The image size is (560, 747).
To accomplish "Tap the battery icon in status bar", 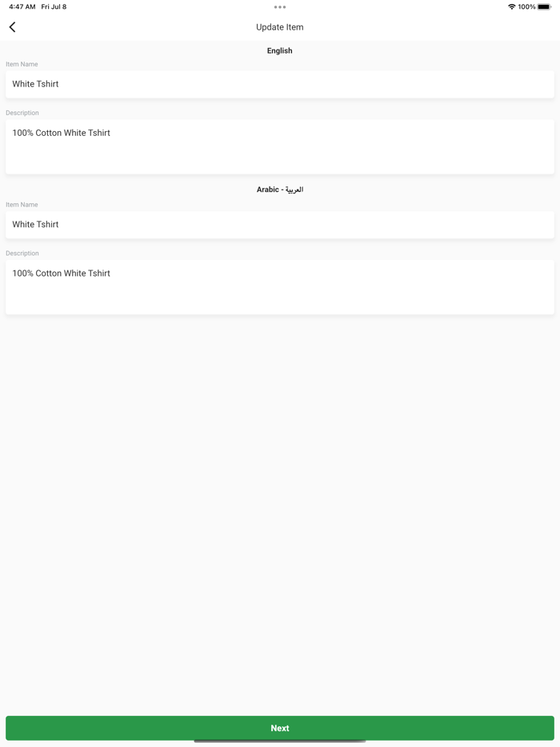I will 544,6.
